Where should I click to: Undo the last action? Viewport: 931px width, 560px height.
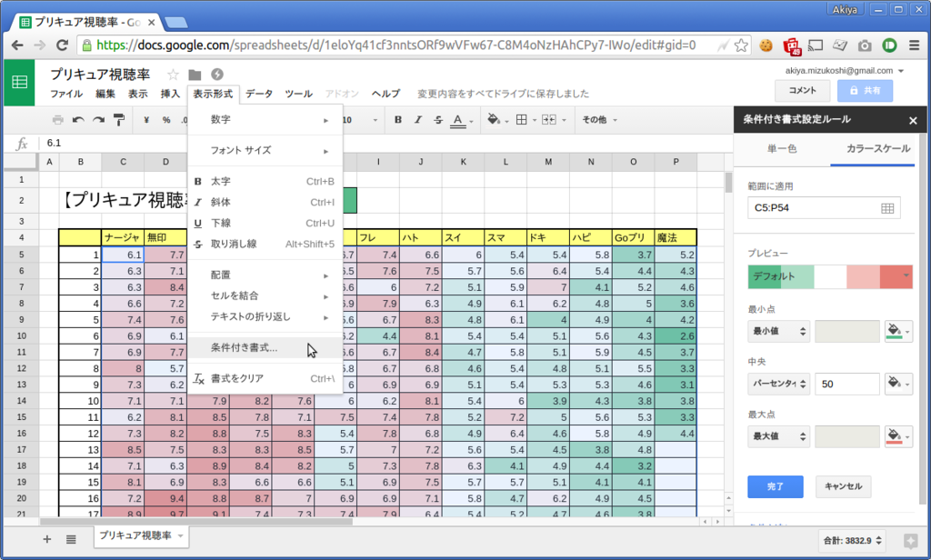click(x=78, y=120)
